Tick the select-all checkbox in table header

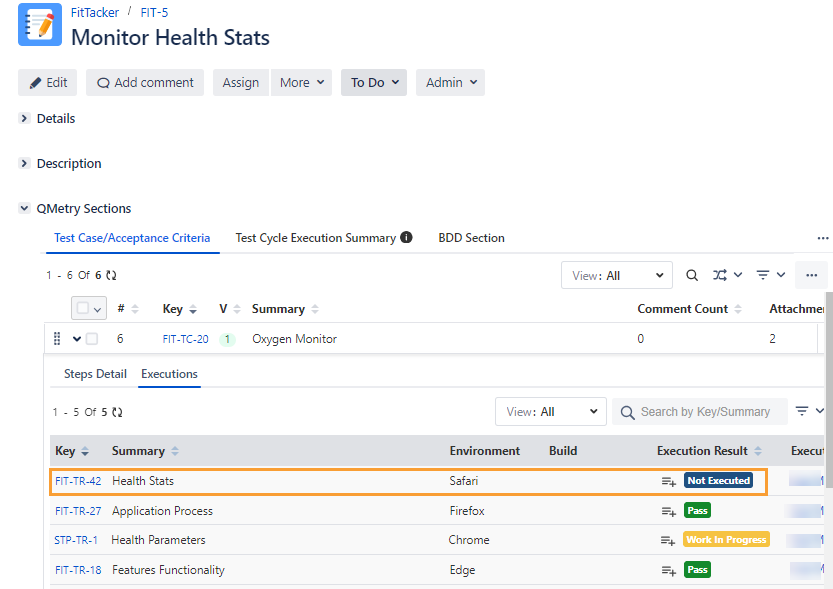(82, 308)
